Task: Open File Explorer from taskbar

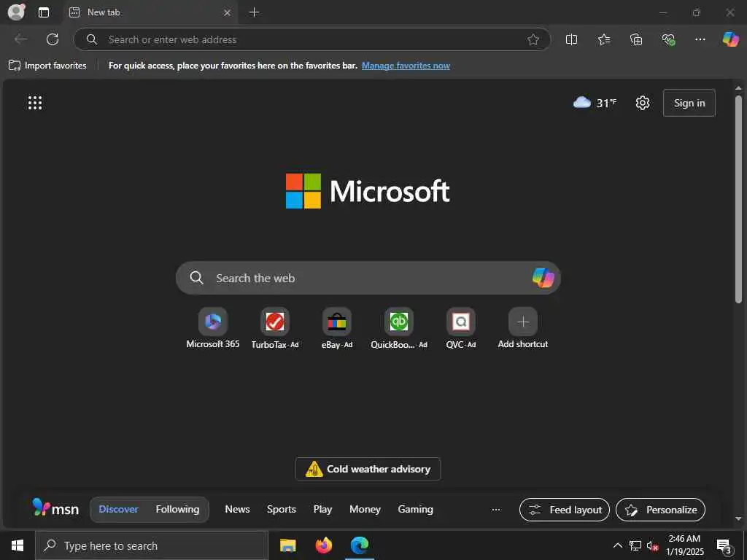Action: pos(287,545)
